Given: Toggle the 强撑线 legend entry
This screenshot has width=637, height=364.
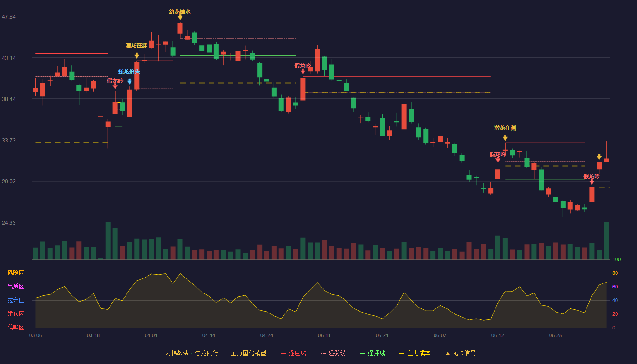Looking at the screenshot, I should tap(373, 353).
